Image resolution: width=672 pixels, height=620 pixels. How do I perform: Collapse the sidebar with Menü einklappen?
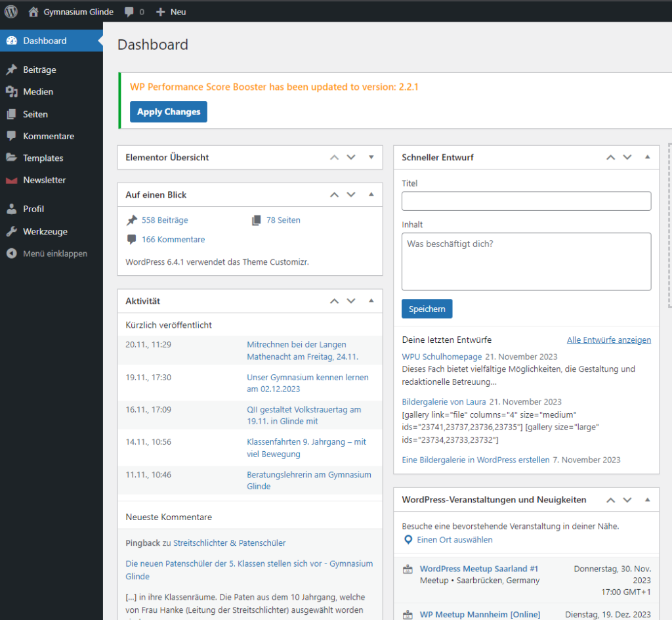(54, 254)
